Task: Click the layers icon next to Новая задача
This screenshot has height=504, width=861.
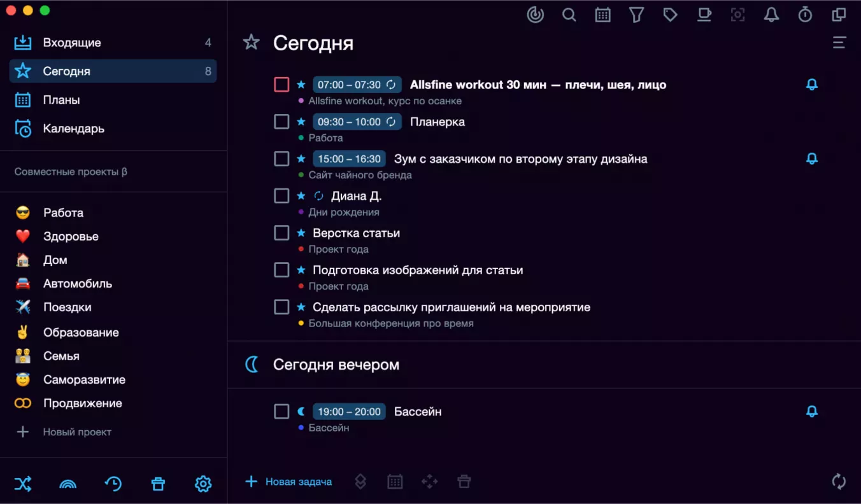Action: point(360,482)
